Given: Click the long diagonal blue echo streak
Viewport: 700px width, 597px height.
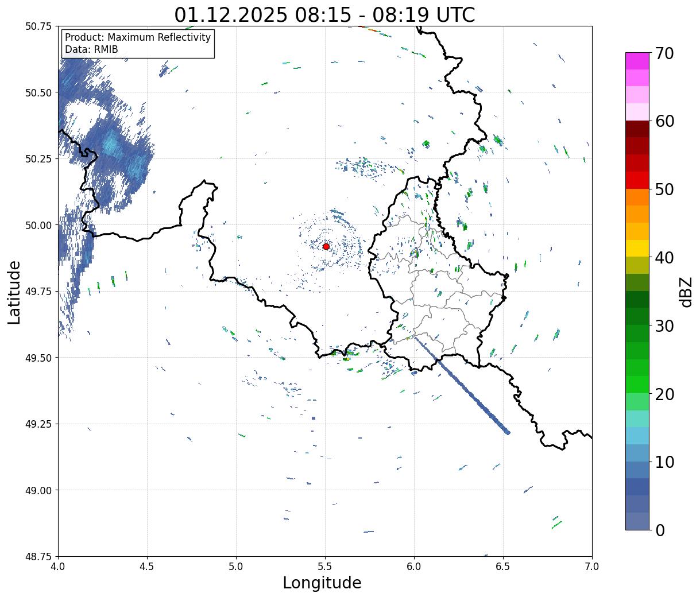Looking at the screenshot, I should pyautogui.click(x=462, y=385).
